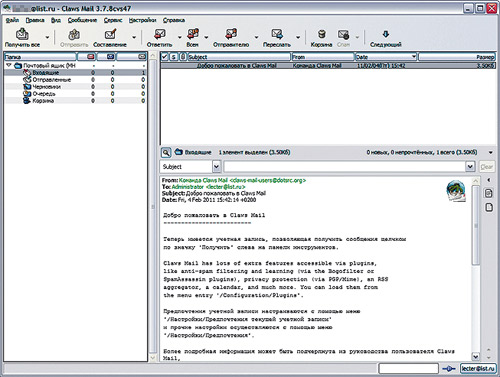Click the empty status bar progress field
This screenshot has width=500, height=377.
pos(408,368)
